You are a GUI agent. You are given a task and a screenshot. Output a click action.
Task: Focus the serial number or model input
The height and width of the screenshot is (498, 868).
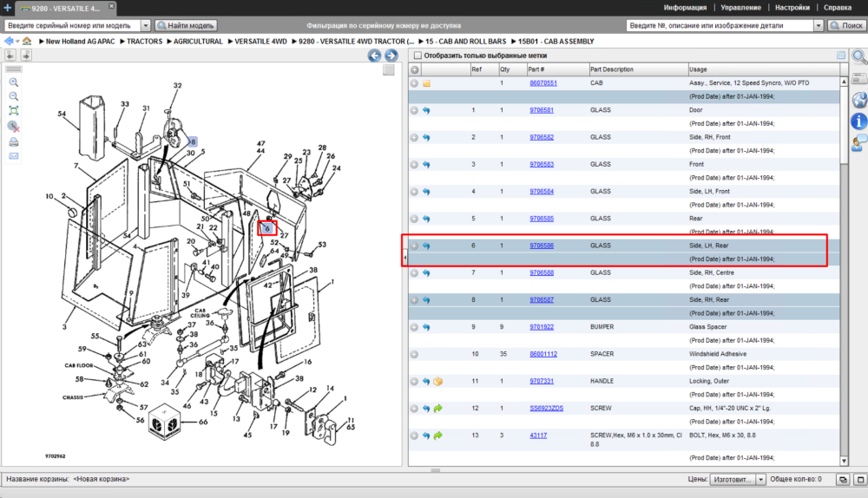pos(73,25)
